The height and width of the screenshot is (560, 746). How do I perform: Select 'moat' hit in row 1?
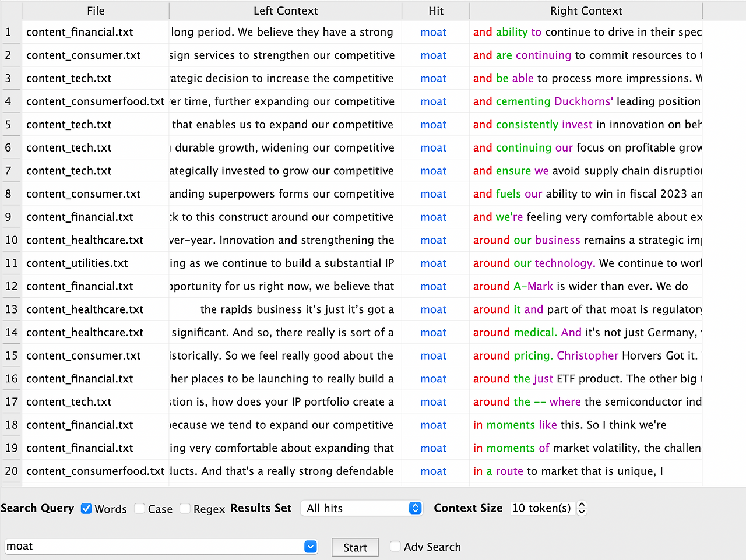434,33
